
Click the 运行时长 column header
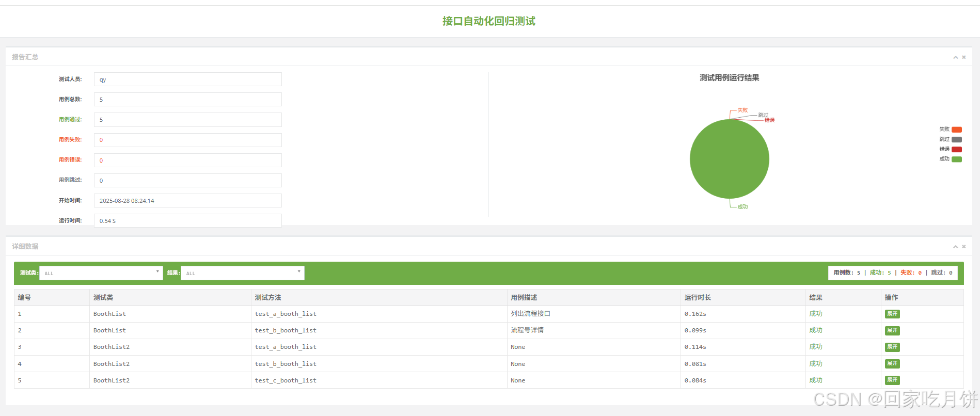pos(743,298)
